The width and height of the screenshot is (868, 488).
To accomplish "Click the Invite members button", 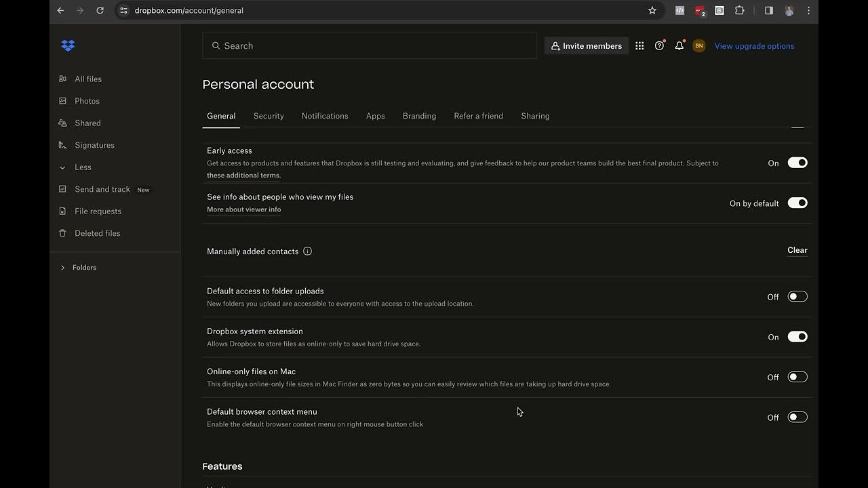I will [x=586, y=46].
